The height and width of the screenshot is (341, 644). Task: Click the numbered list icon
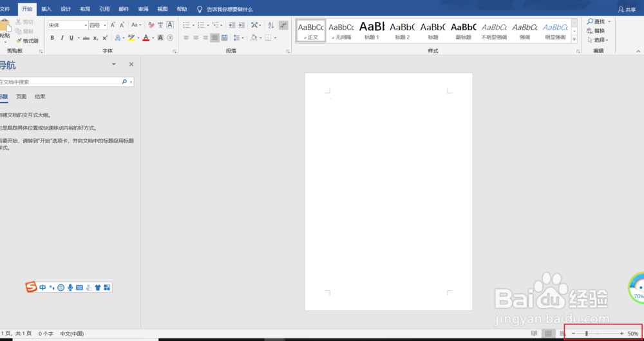[x=200, y=25]
